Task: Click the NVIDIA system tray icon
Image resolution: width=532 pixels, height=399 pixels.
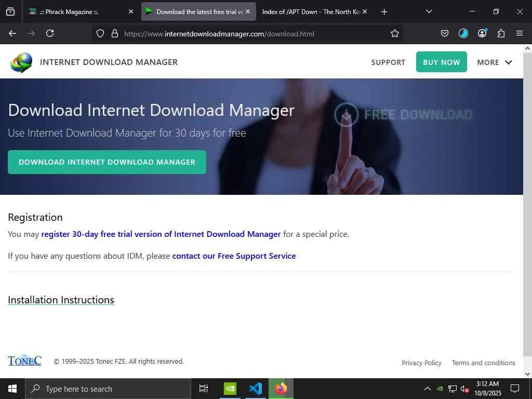Action: click(440, 389)
